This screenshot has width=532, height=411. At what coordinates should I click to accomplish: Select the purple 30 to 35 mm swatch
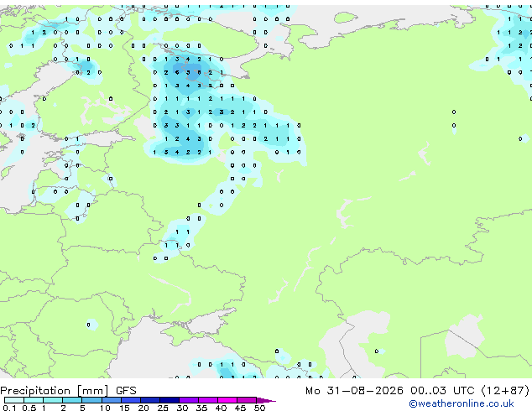(x=189, y=400)
